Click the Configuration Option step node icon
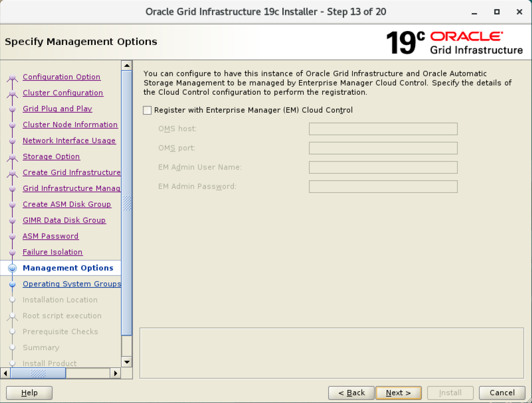Viewport: 532px width, 403px height. pyautogui.click(x=13, y=78)
